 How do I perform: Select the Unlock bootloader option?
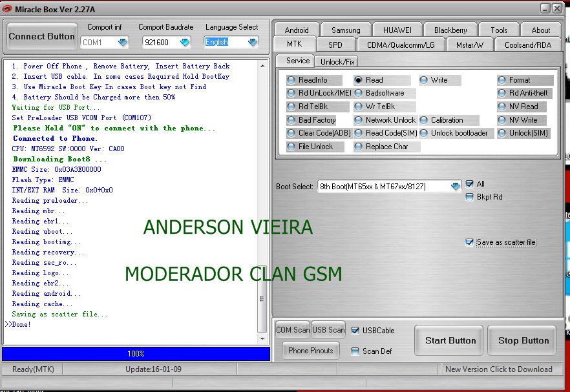pyautogui.click(x=456, y=133)
